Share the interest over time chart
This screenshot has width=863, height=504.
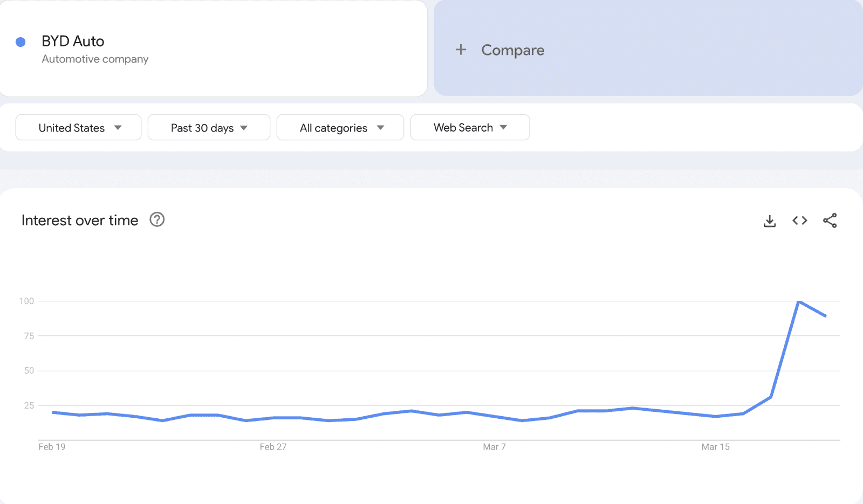click(830, 220)
